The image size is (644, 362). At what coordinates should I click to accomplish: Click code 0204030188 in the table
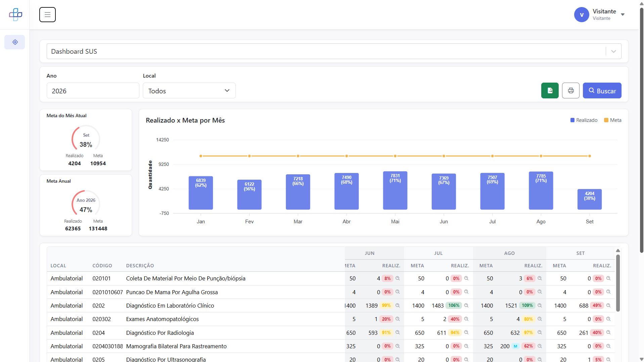coord(108,346)
